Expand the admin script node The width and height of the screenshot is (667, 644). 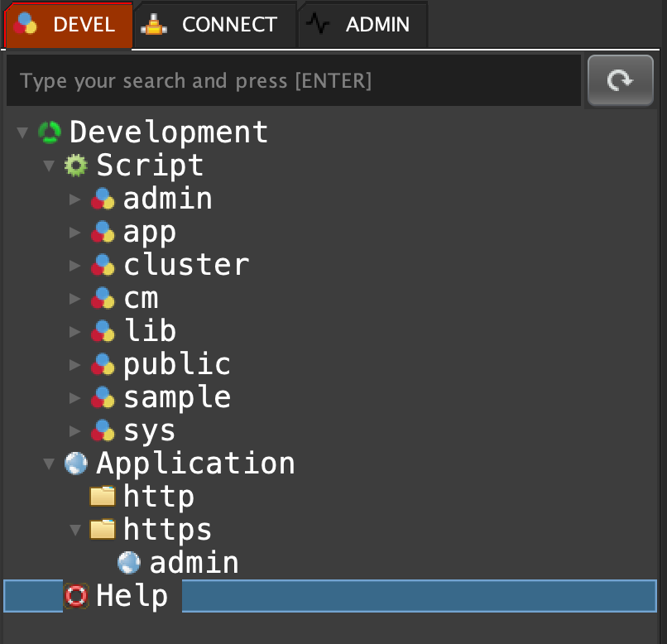click(75, 199)
